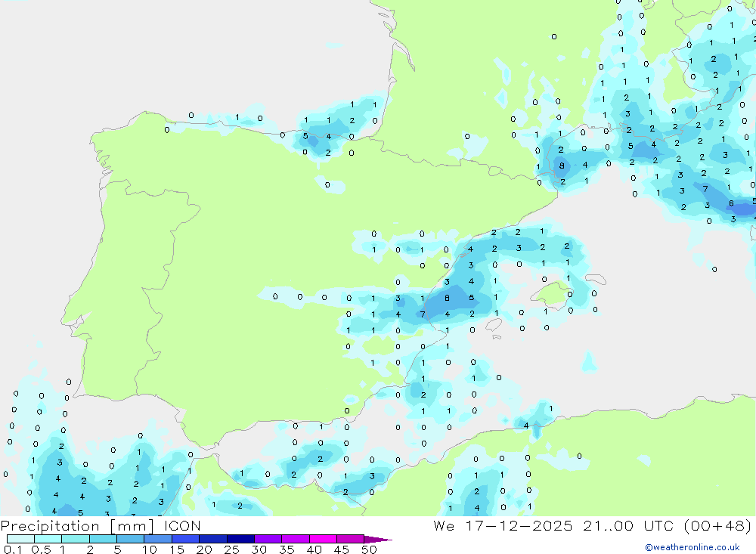This screenshot has height=554, width=756.
Task: Click the 'Precipitation [mm] ICON' title
Action: coord(101,525)
